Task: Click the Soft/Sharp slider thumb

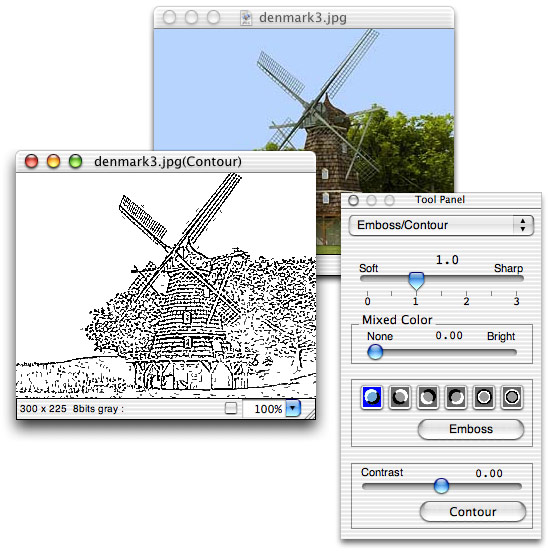Action: pos(416,280)
